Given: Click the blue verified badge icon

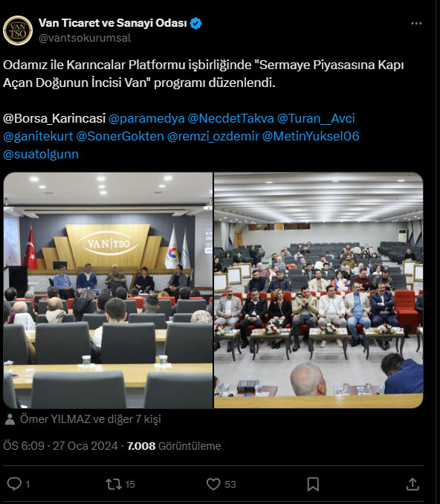Looking at the screenshot, I should [x=195, y=24].
